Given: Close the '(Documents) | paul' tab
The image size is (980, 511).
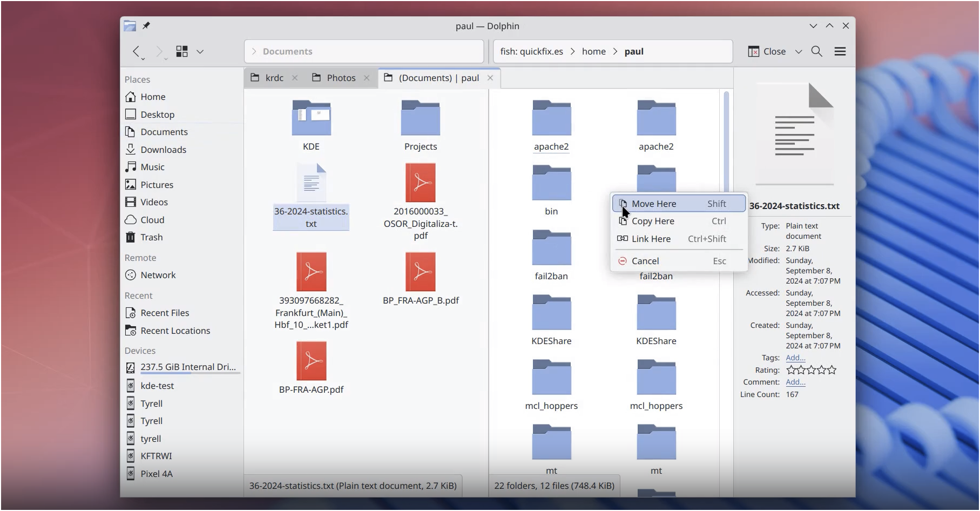Looking at the screenshot, I should 490,78.
